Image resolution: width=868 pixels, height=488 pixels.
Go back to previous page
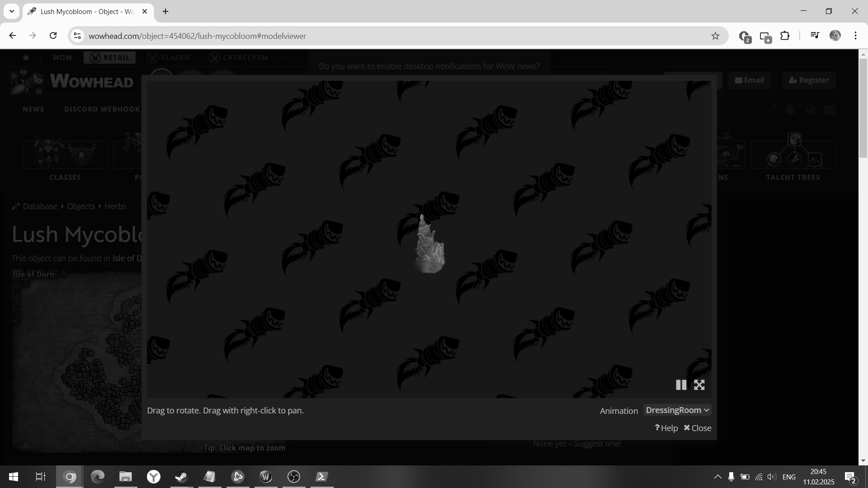[13, 36]
